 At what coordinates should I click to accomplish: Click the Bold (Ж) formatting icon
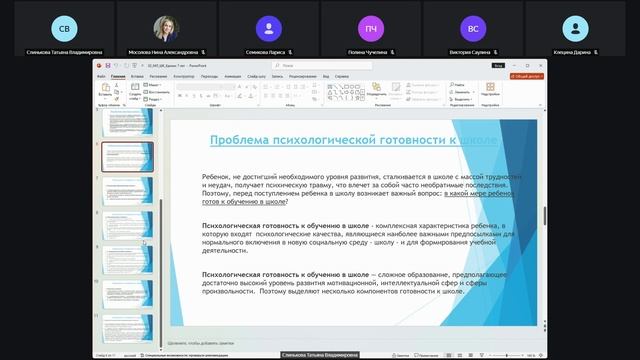(180, 96)
